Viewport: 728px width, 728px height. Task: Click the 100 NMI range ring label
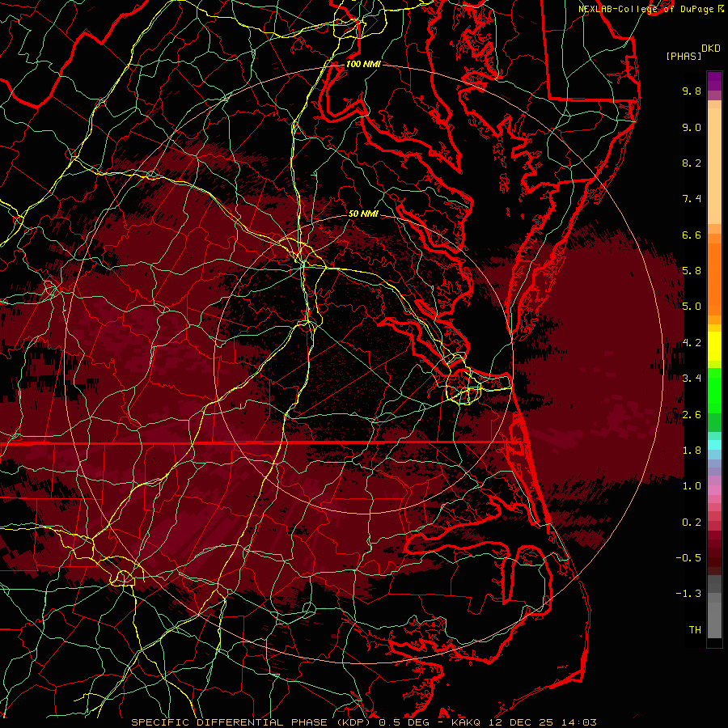point(363,64)
